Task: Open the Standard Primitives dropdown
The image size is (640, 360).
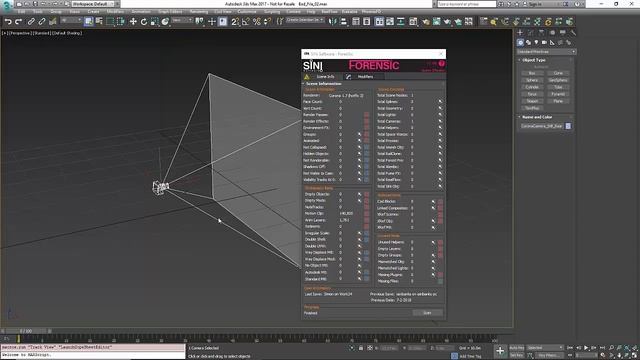Action: point(546,52)
